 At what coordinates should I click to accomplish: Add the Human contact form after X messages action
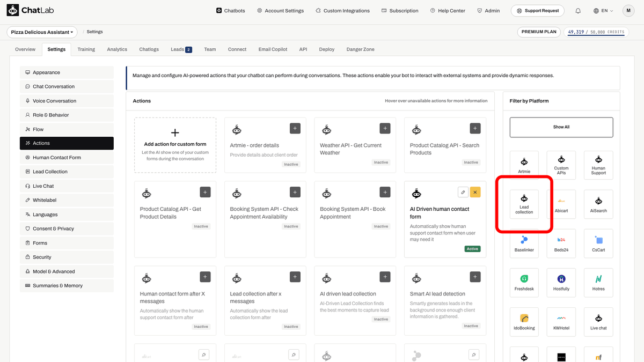click(x=205, y=277)
